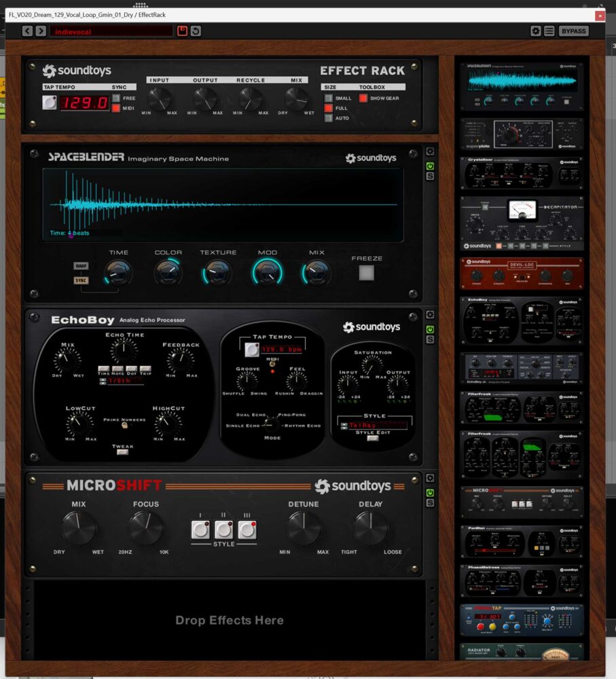This screenshot has height=679, width=616.
Task: Toggle the SpaceBlender FREEZE button
Action: 367,273
